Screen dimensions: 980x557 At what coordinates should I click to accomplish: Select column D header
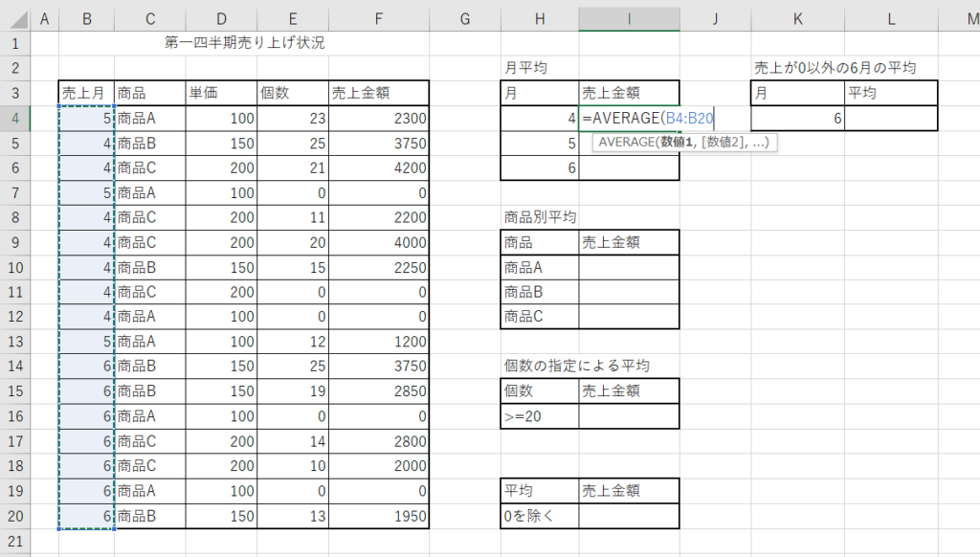click(221, 18)
